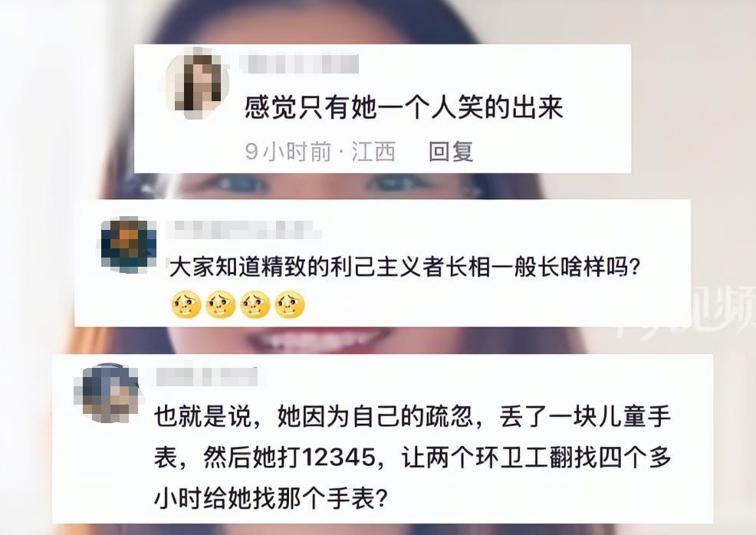Open the blurred username above 感觉只有她一个人笑的出来
The image size is (756, 535).
point(300,64)
